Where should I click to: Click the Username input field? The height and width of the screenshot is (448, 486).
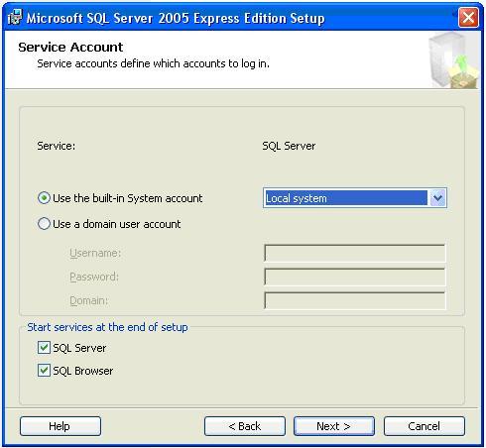point(355,253)
